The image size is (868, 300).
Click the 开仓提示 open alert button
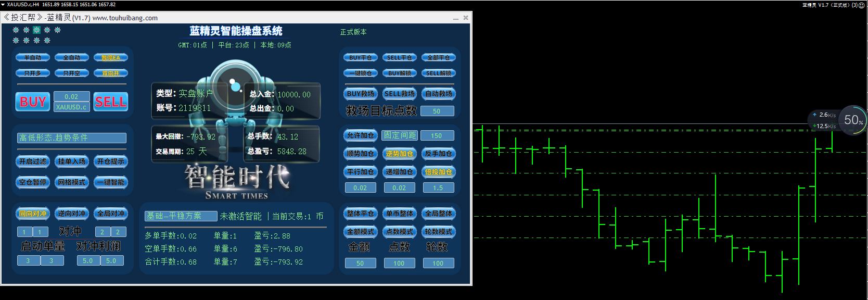point(111,161)
